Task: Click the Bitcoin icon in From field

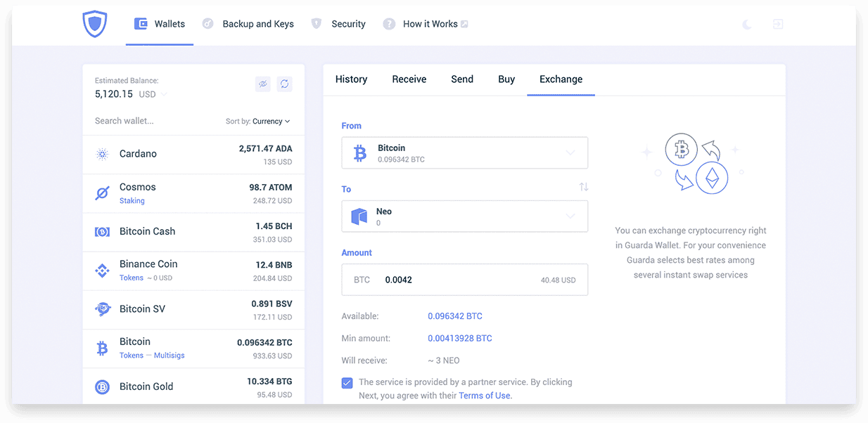Action: tap(360, 153)
